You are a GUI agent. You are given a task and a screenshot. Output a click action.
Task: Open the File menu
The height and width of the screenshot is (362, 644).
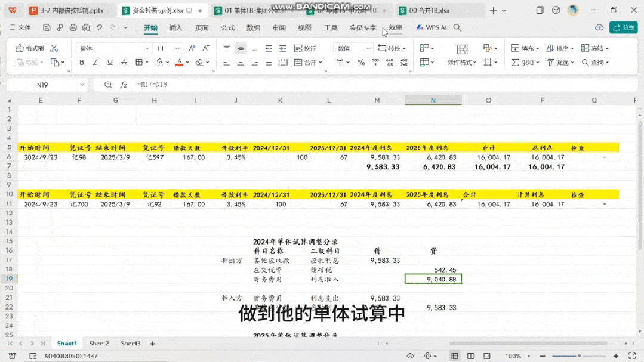click(20, 27)
